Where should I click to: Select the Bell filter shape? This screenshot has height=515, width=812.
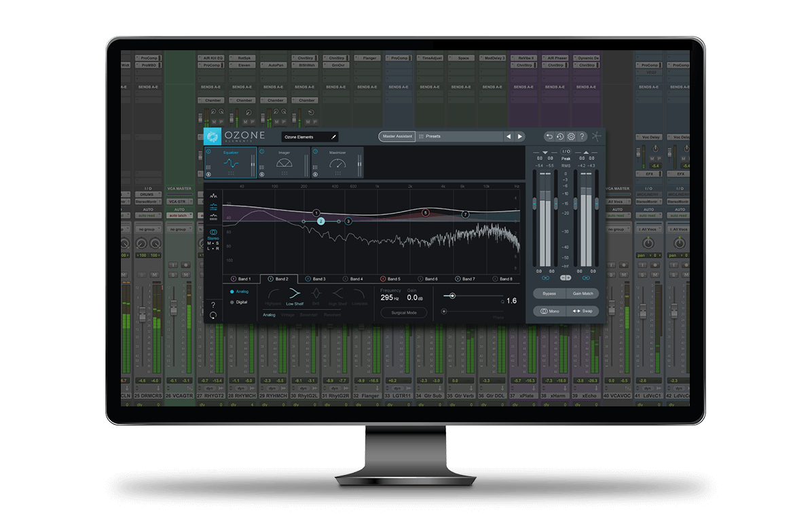point(316,297)
